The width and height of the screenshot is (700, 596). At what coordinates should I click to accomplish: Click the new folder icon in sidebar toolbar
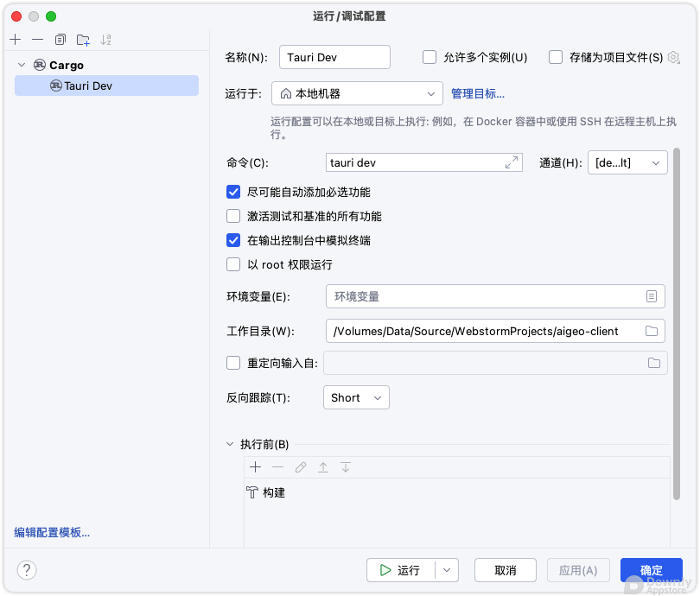(x=83, y=40)
